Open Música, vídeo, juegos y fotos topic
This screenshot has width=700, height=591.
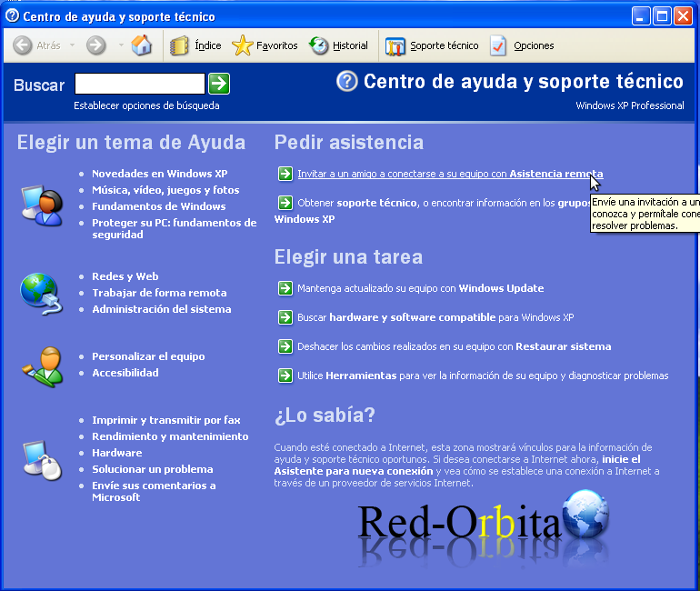[x=165, y=190]
